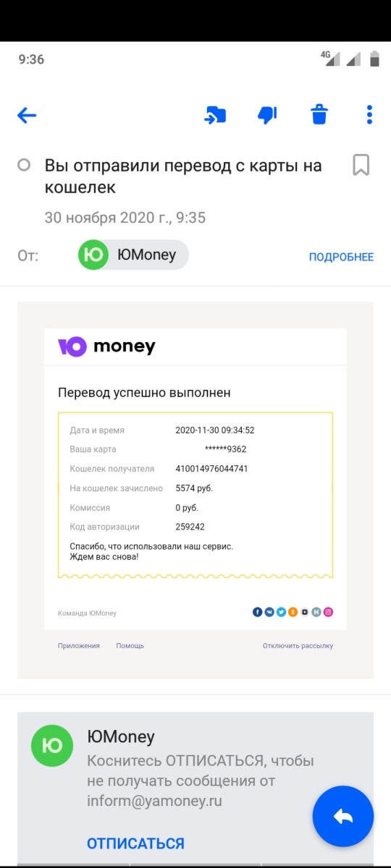The height and width of the screenshot is (868, 391).
Task: Open the three-dot overflow menu
Action: click(369, 114)
